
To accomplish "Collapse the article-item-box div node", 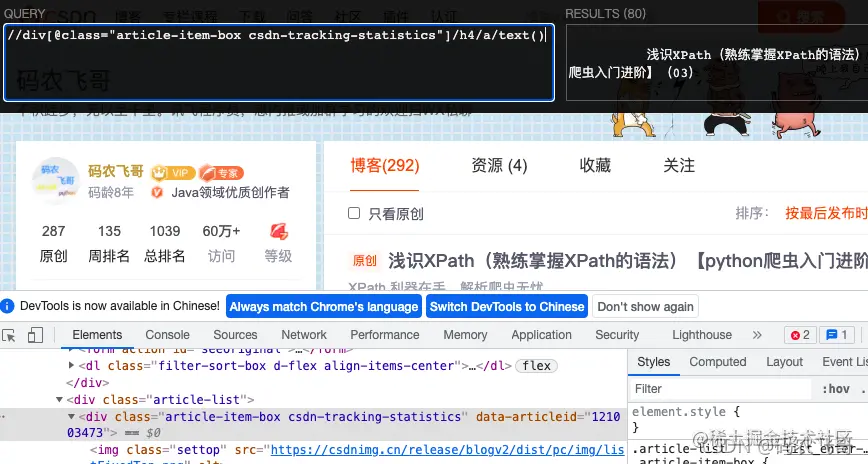I will pyautogui.click(x=71, y=416).
